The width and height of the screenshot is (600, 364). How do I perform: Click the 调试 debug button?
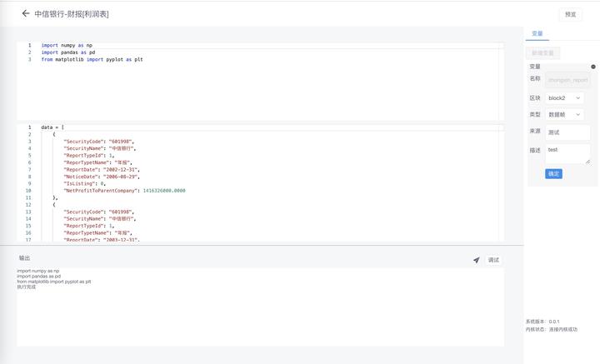493,260
